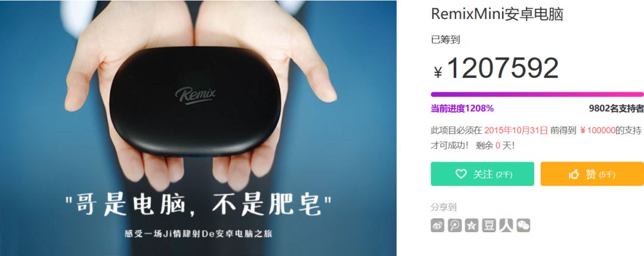Share via WeChat chat-bubble icon
This screenshot has width=644, height=256.
(524, 225)
